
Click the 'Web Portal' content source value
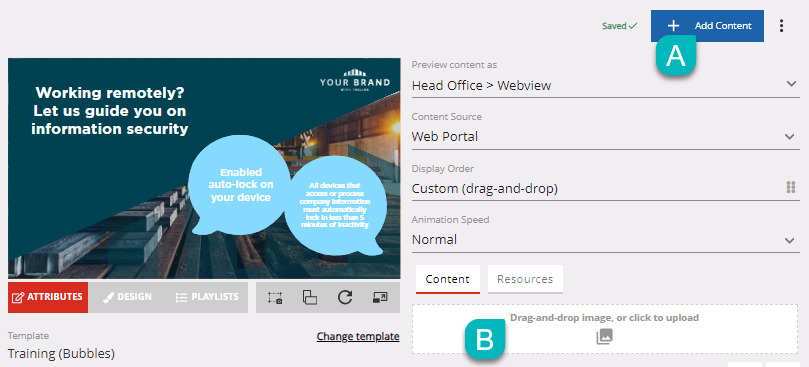coord(445,137)
